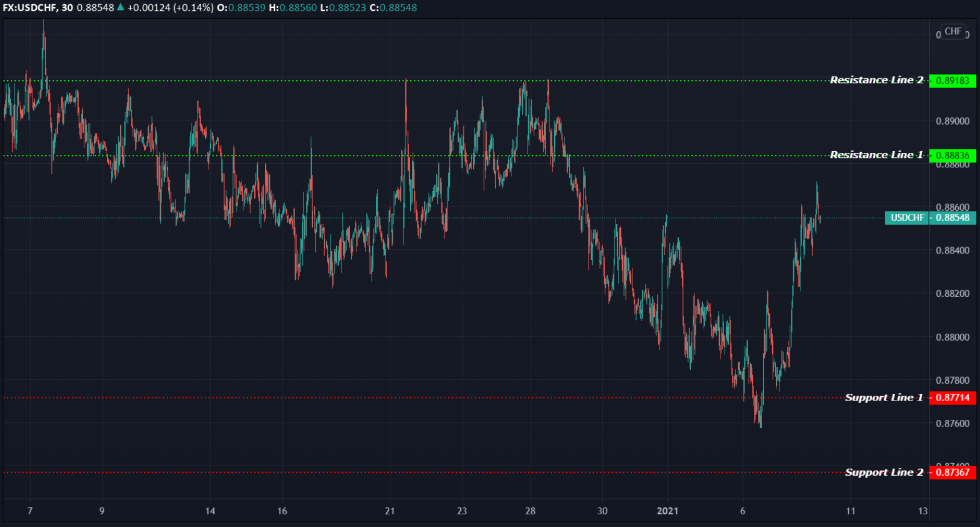Click the 7 date axis label
980x527 pixels.
pos(30,511)
